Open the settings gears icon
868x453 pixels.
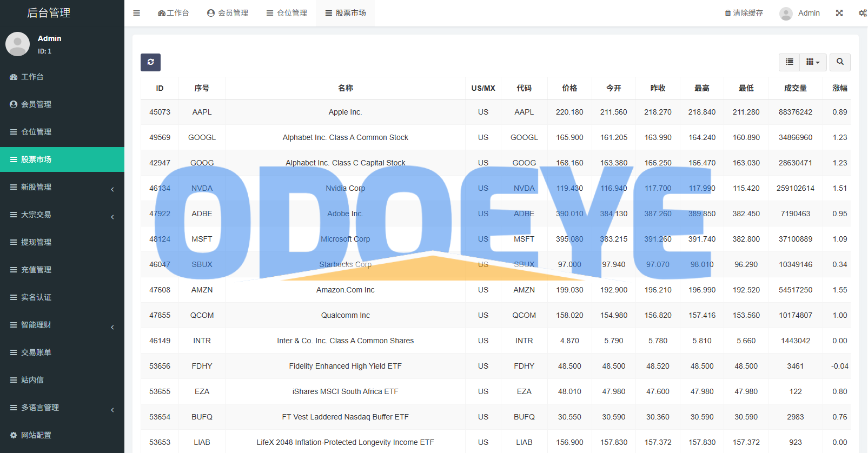pyautogui.click(x=862, y=13)
